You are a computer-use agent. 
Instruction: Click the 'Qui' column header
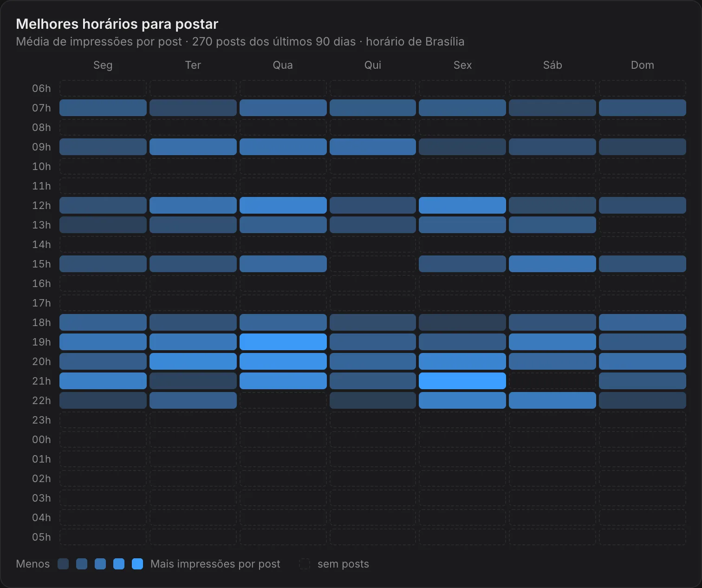coord(373,65)
